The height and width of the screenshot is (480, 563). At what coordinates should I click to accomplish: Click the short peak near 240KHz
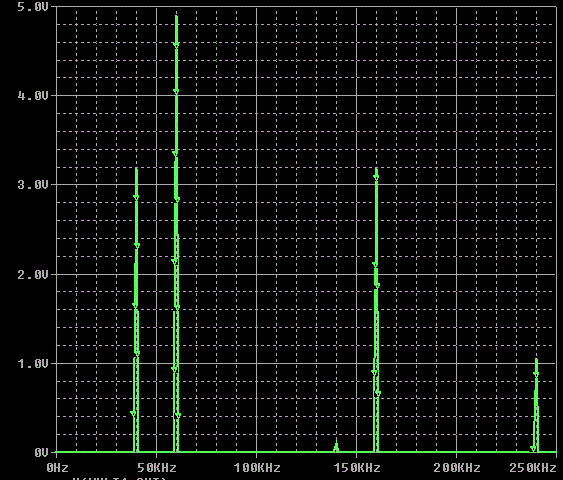(x=535, y=405)
